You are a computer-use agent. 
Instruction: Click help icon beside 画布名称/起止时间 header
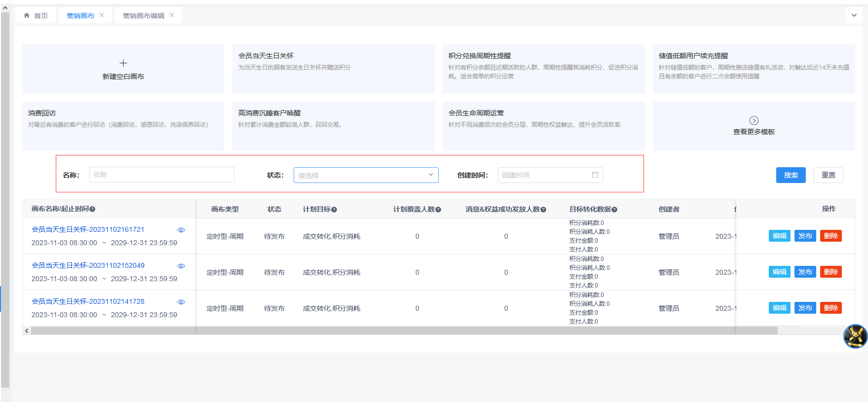point(92,209)
